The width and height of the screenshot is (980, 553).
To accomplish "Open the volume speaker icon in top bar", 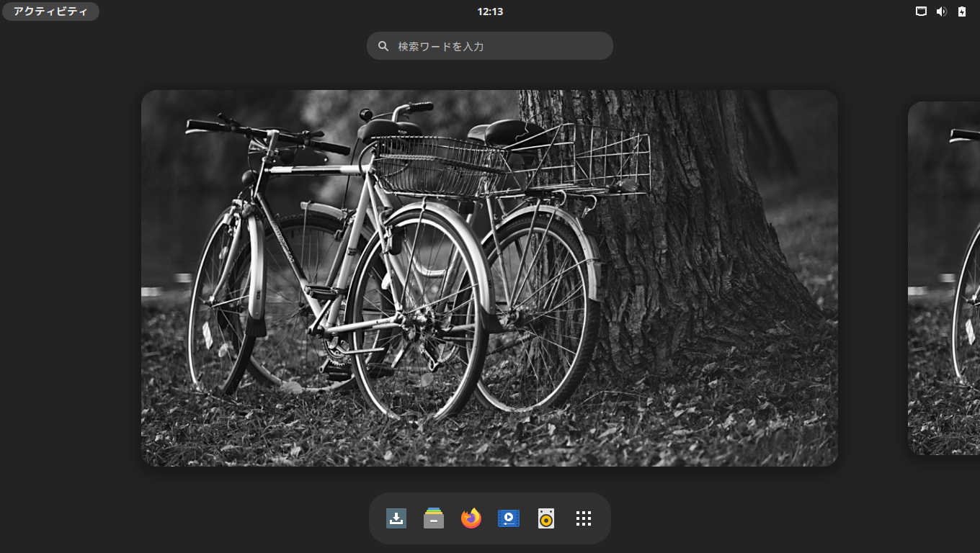I will 941,12.
